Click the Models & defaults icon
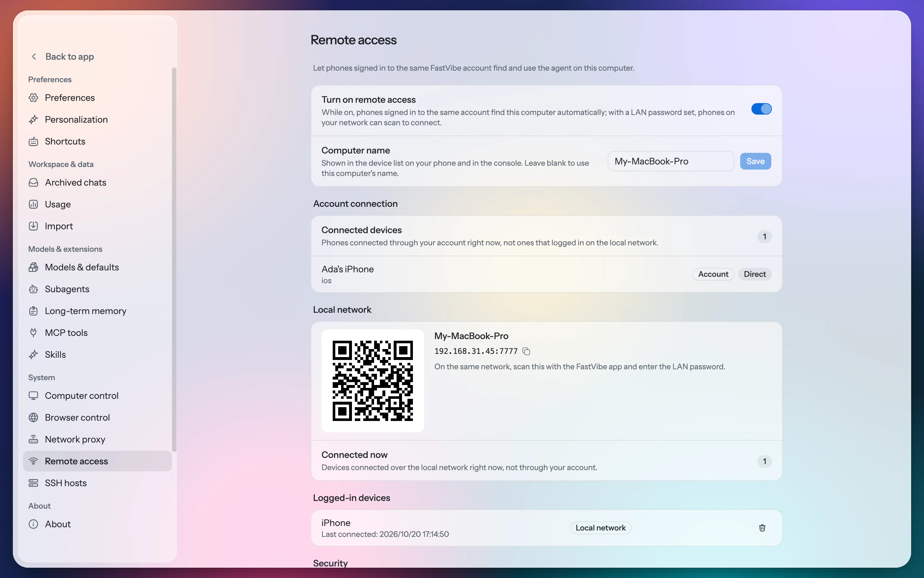The image size is (924, 578). click(34, 267)
